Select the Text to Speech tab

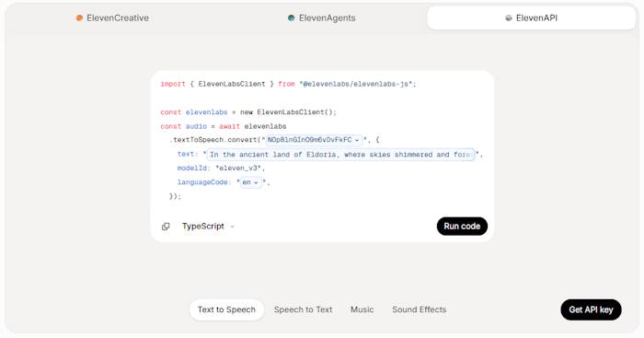click(x=226, y=309)
